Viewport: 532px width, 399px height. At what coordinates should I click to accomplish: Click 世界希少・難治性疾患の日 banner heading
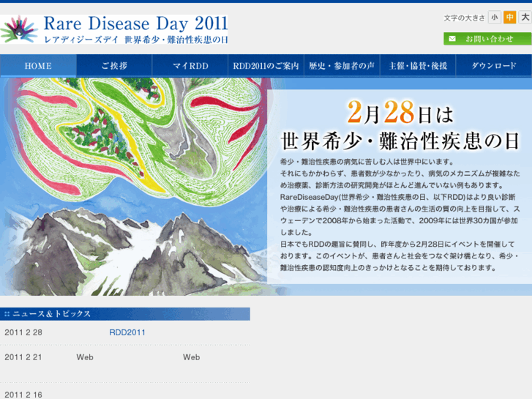click(x=400, y=141)
